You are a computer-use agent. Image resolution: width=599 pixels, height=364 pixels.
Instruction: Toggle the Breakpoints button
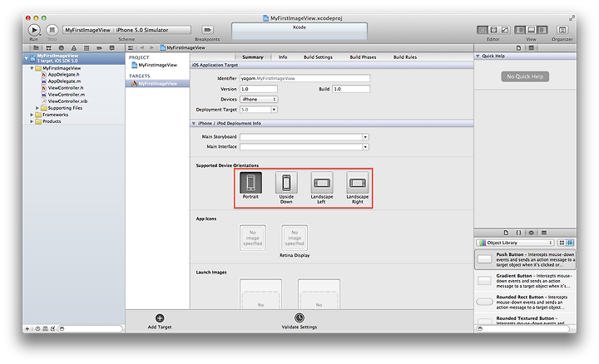click(x=207, y=30)
